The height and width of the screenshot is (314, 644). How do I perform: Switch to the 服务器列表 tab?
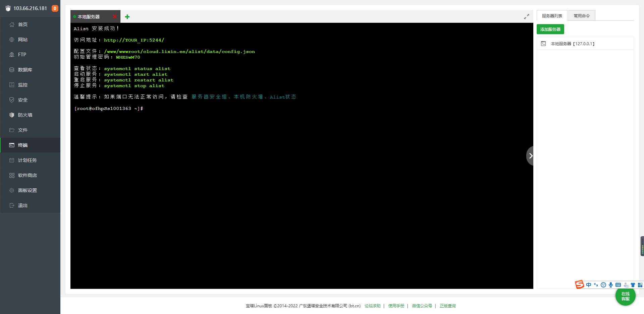[x=552, y=16]
